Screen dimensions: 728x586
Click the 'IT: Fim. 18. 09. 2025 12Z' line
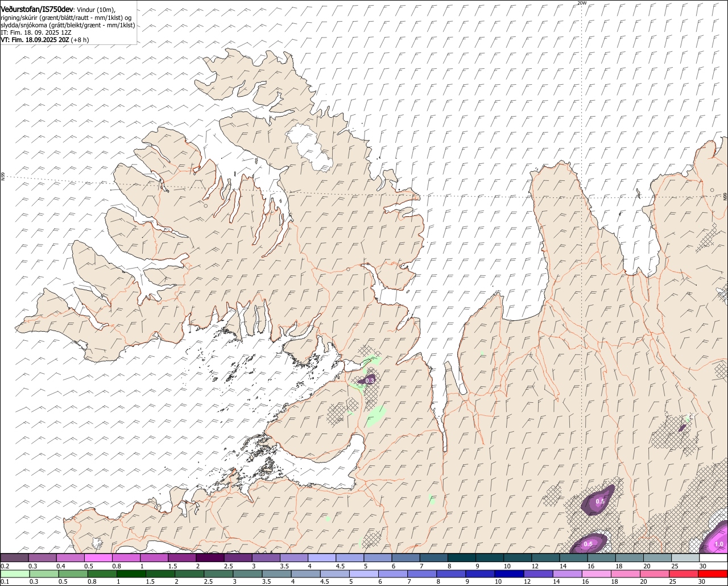36,33
